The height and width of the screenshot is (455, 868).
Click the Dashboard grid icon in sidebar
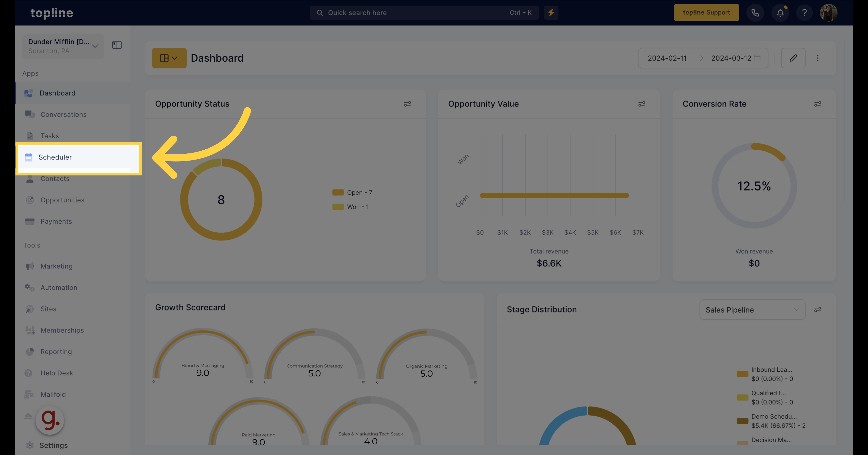click(28, 93)
